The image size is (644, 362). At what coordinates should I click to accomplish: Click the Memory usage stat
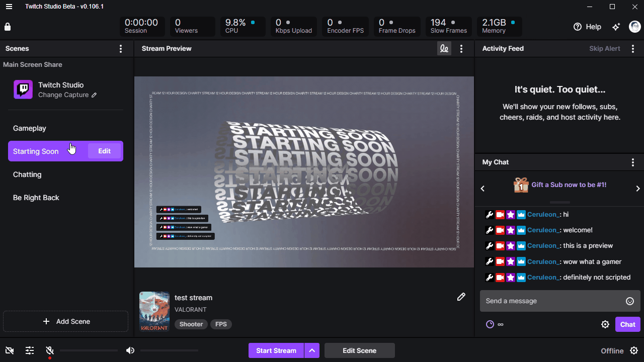[x=499, y=27]
